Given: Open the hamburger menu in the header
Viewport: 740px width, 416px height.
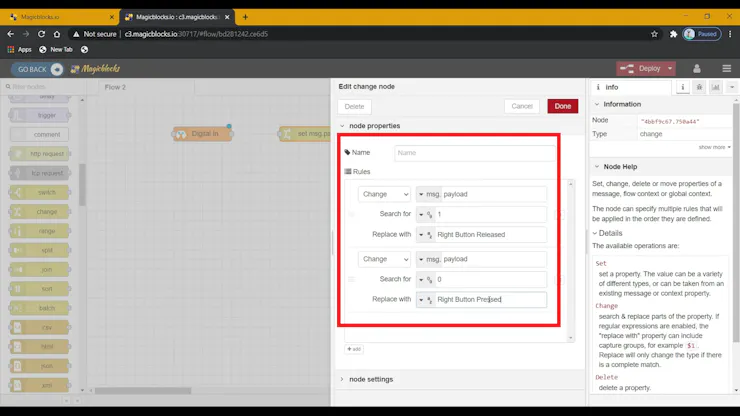Looking at the screenshot, I should tap(726, 69).
